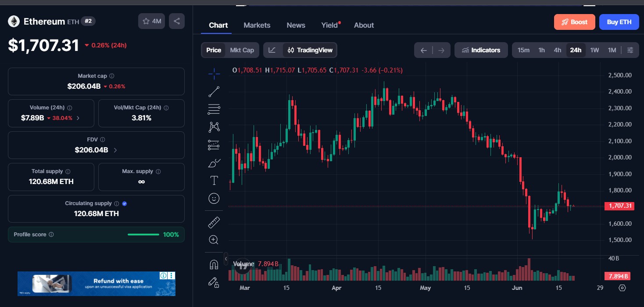Image resolution: width=644 pixels, height=307 pixels.
Task: Open info for Vol/Mkt Cap (24h)
Action: (x=166, y=108)
